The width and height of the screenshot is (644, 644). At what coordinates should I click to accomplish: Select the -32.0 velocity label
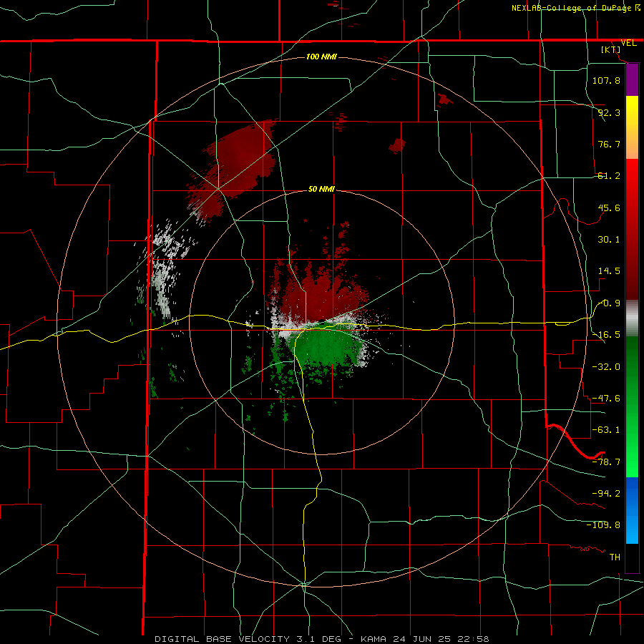coord(606,367)
